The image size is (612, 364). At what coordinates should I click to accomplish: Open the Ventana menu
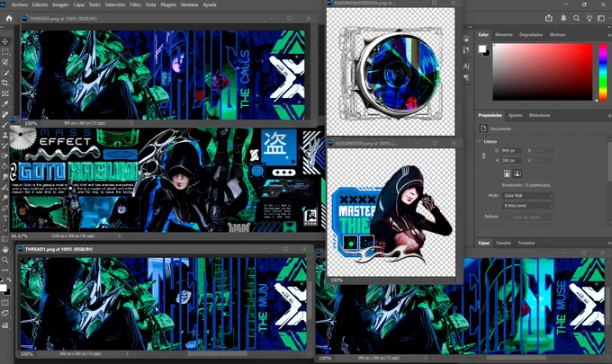pyautogui.click(x=189, y=4)
